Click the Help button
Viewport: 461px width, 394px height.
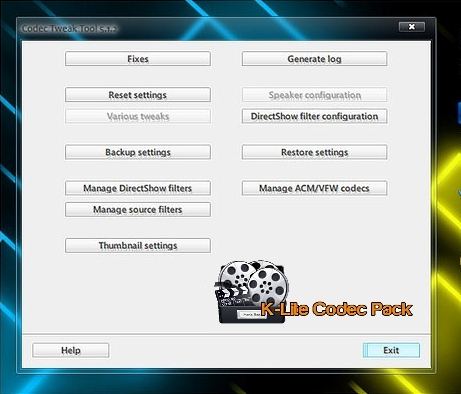(x=71, y=350)
